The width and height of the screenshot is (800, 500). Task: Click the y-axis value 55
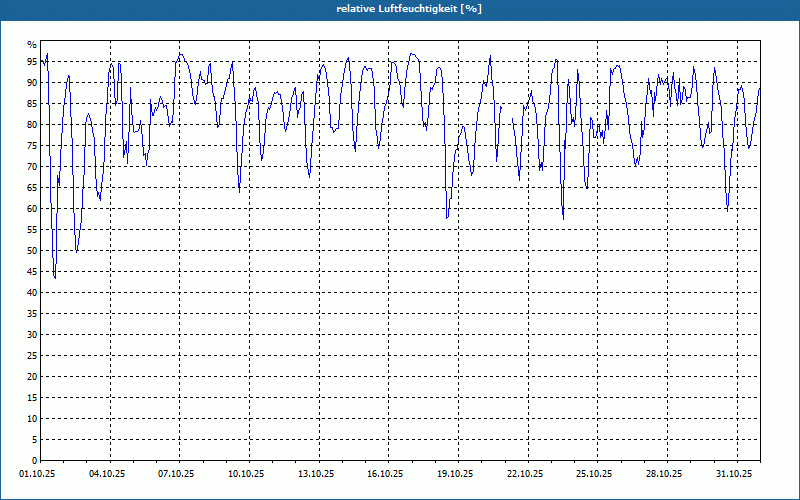coord(32,230)
